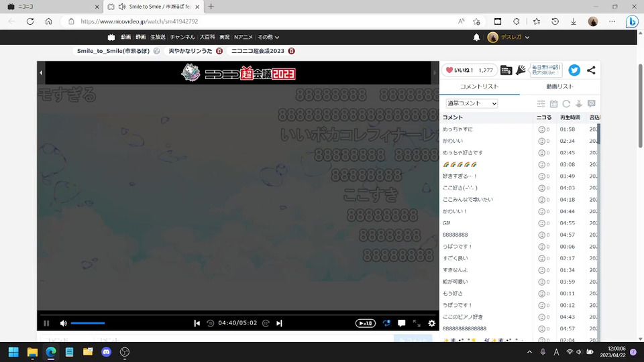Refresh the browser page

coord(30,21)
